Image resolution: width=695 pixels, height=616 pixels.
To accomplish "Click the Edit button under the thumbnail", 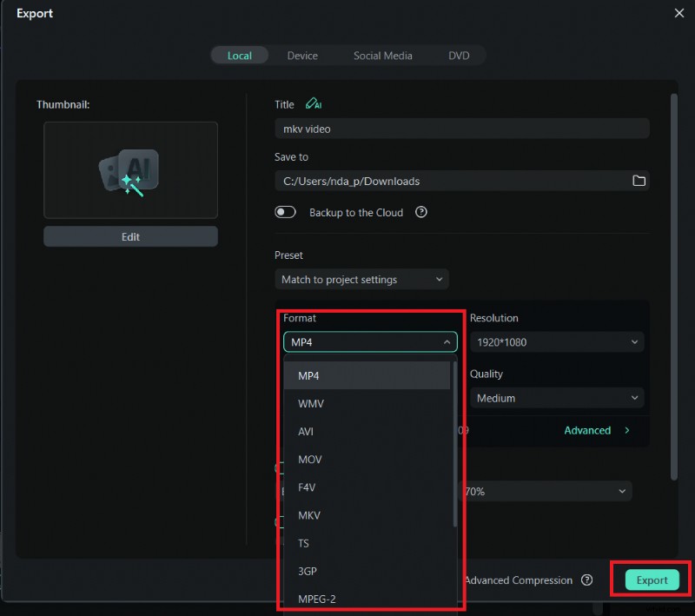I will (130, 236).
